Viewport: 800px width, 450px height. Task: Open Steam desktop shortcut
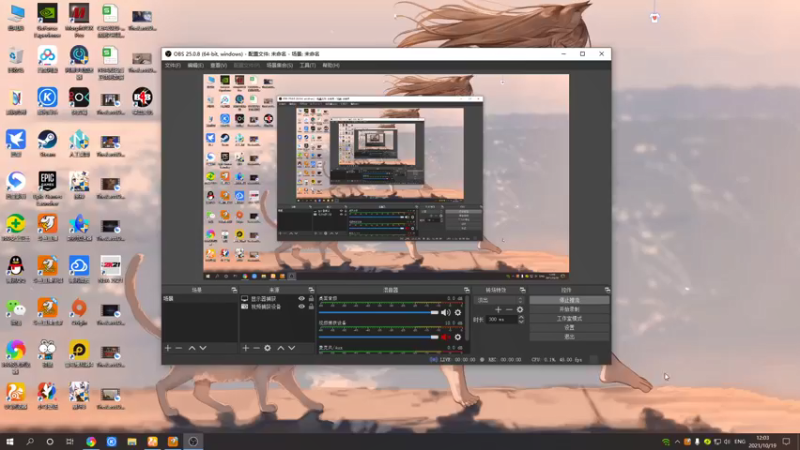tap(47, 143)
